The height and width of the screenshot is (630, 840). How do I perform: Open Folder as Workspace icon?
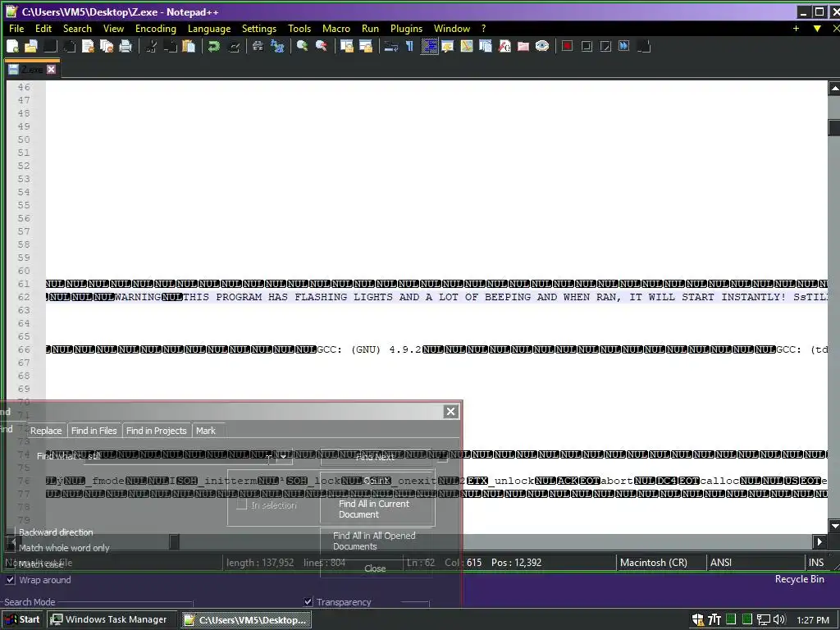(523, 47)
